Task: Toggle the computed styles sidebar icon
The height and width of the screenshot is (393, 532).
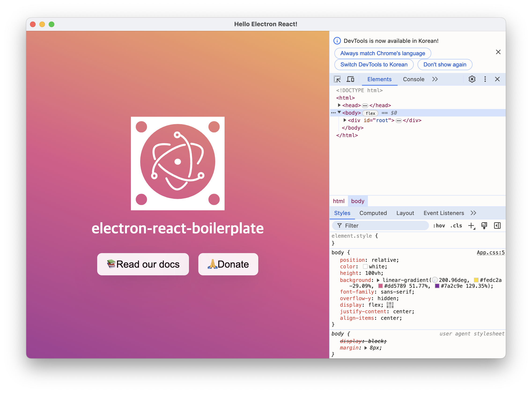Action: pyautogui.click(x=497, y=226)
